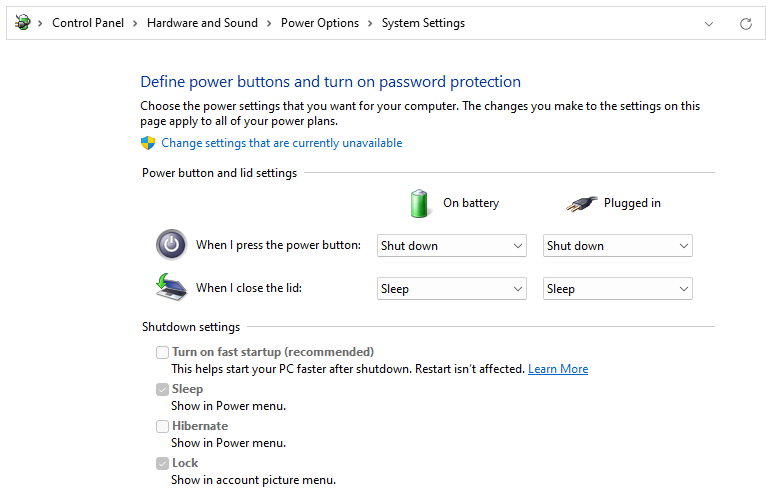This screenshot has width=769, height=496.
Task: Click the green battery icon
Action: point(420,203)
